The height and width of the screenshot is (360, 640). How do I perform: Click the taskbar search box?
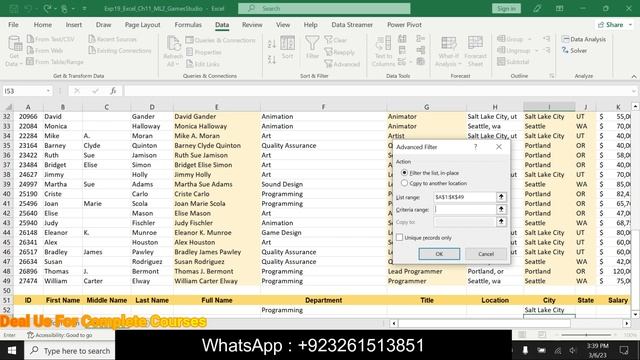[70, 351]
